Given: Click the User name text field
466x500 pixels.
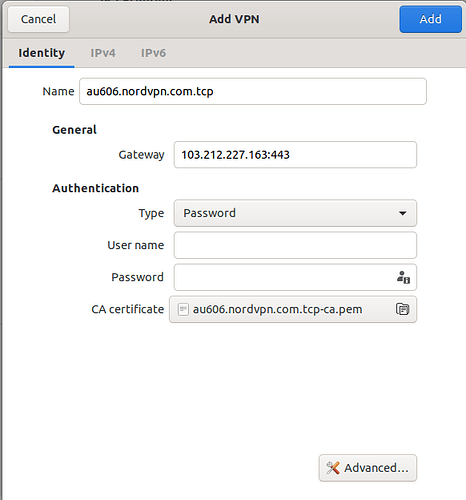Looking at the screenshot, I should point(295,245).
